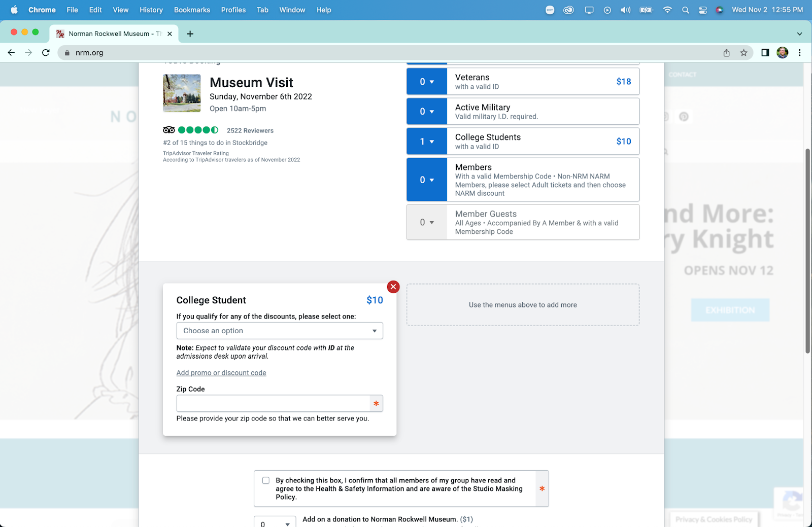This screenshot has width=812, height=527.
Task: Open the Edit menu
Action: [x=95, y=10]
